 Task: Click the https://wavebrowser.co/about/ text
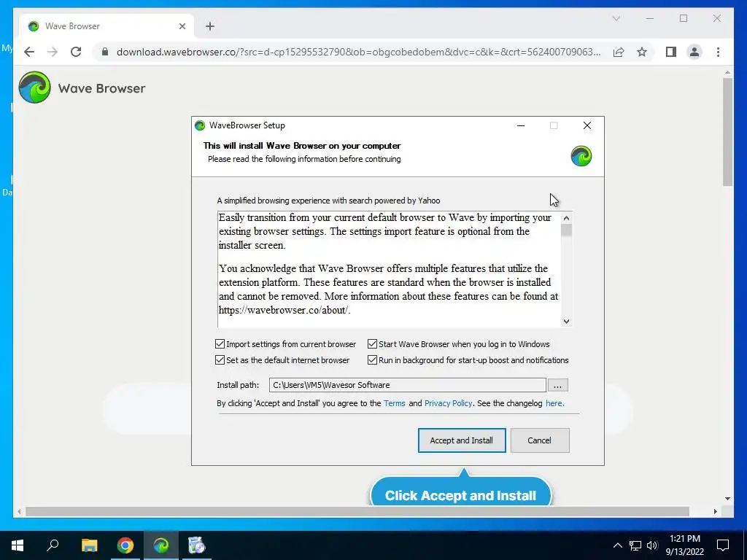point(285,310)
